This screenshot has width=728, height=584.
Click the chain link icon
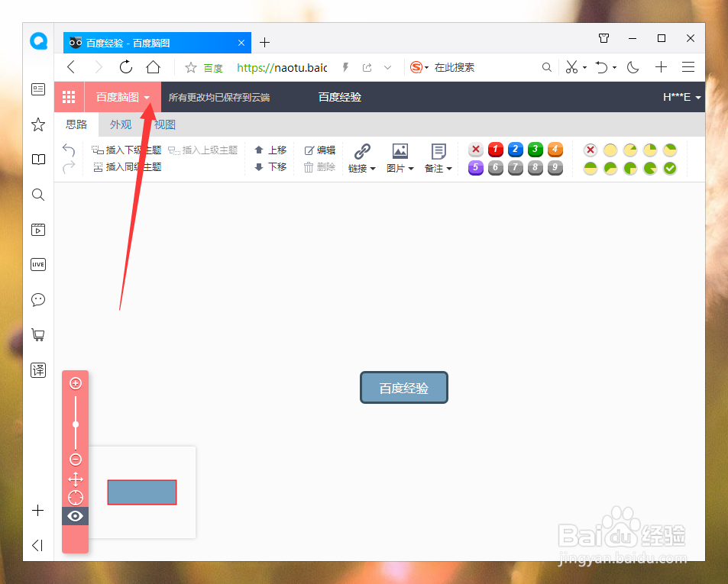362,151
